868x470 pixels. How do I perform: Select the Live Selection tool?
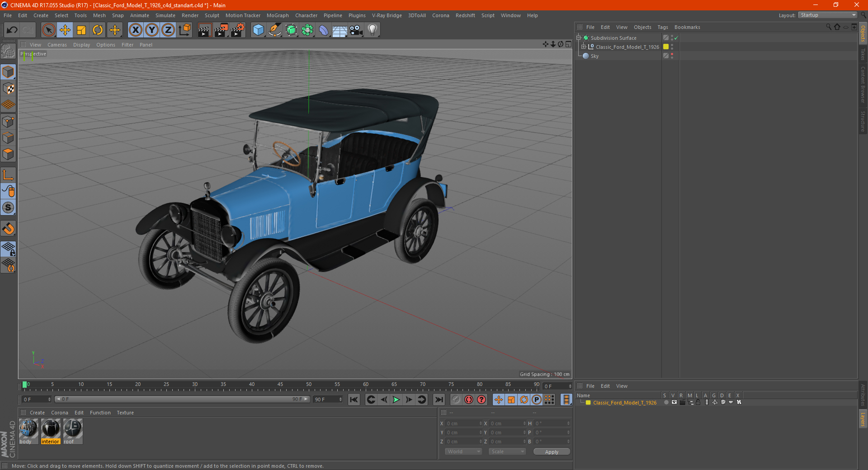pyautogui.click(x=48, y=30)
